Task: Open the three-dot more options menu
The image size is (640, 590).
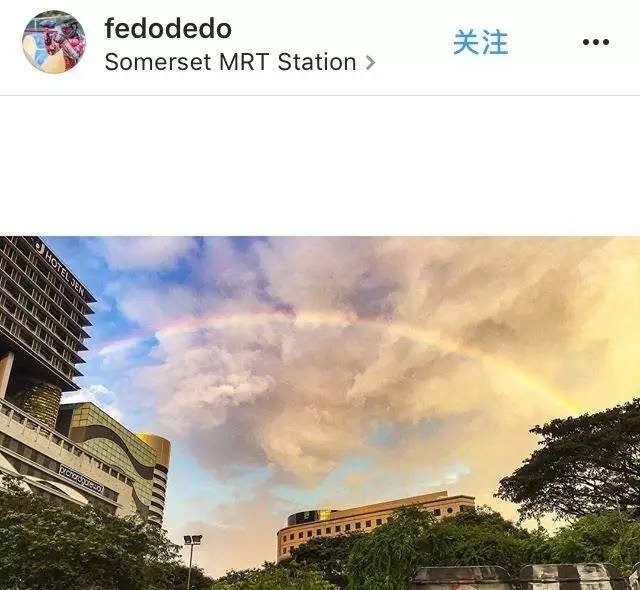Action: (x=596, y=42)
